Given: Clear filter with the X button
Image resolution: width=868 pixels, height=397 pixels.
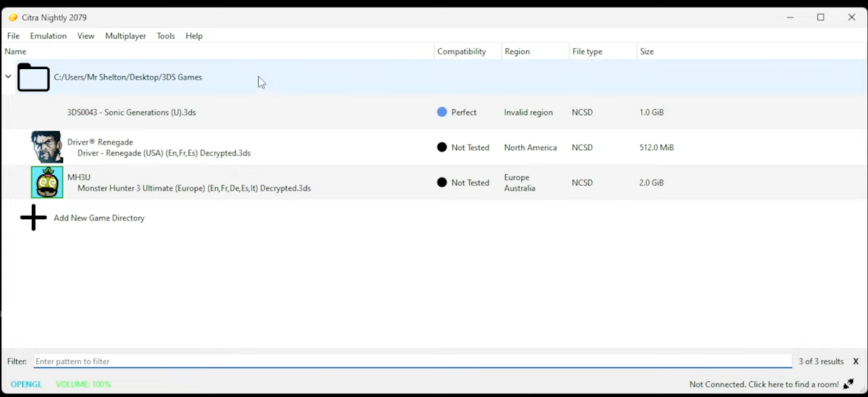Looking at the screenshot, I should [856, 361].
